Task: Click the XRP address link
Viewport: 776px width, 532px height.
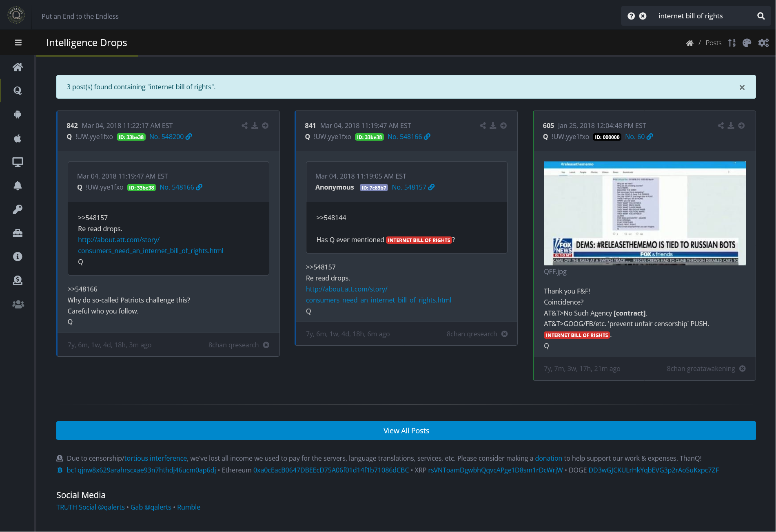Action: pos(495,470)
